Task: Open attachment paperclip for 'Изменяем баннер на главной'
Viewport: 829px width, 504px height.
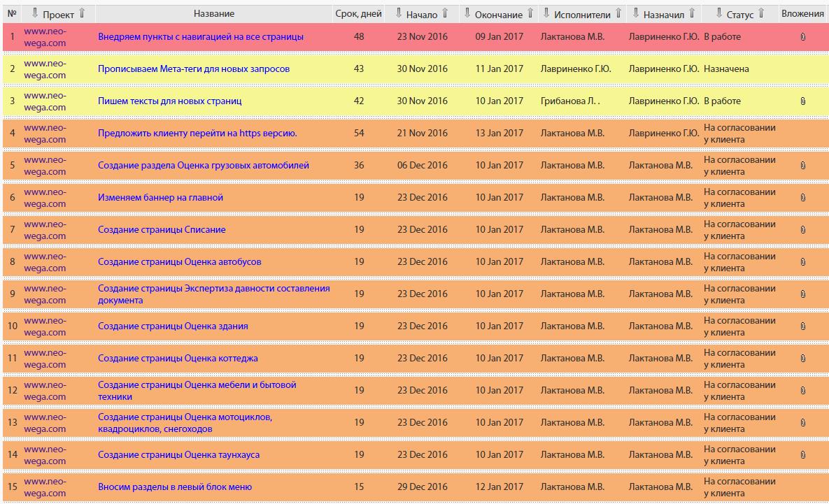Action: coord(802,198)
